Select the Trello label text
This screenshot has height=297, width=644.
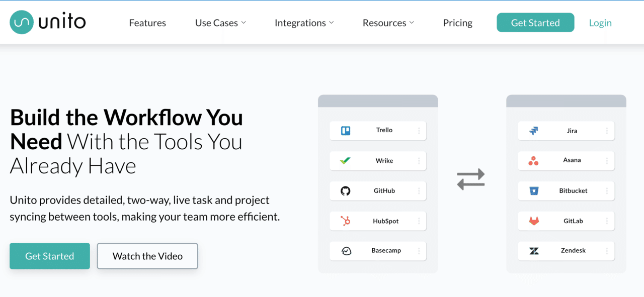point(384,130)
